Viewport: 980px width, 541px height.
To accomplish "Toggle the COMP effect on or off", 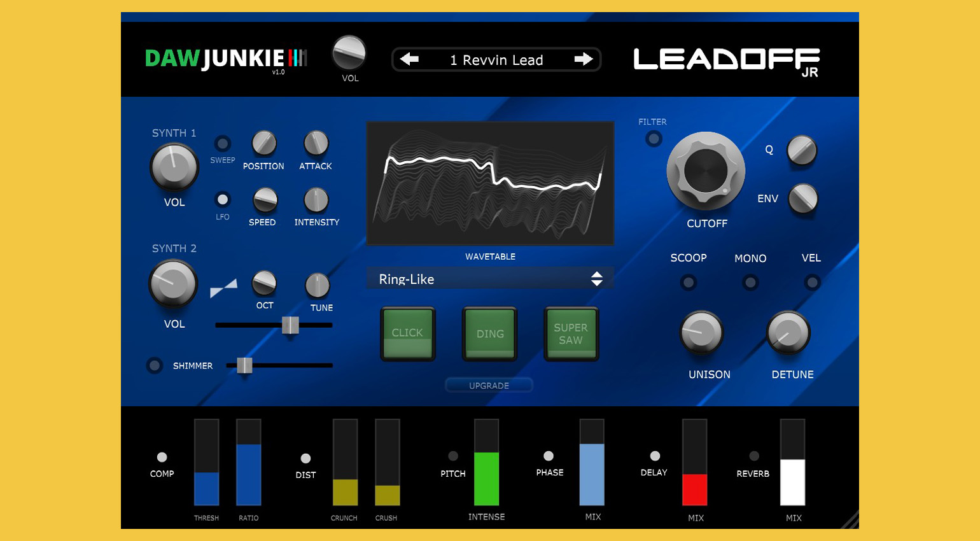I will [162, 457].
